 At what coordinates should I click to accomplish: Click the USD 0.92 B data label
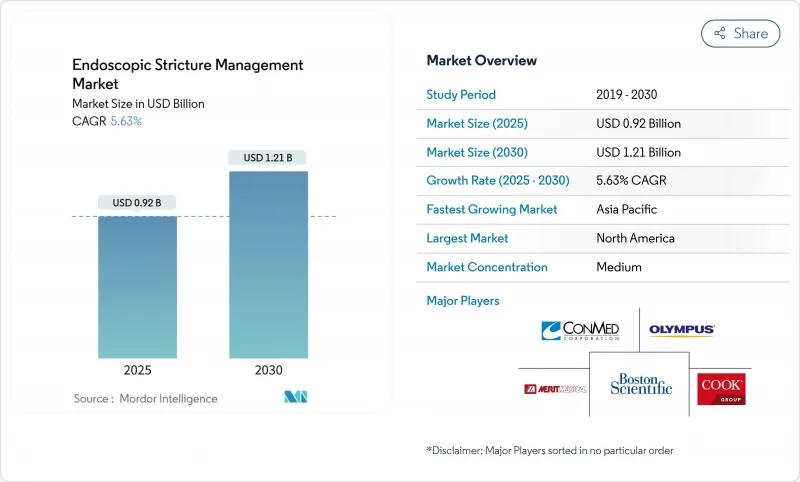point(137,203)
